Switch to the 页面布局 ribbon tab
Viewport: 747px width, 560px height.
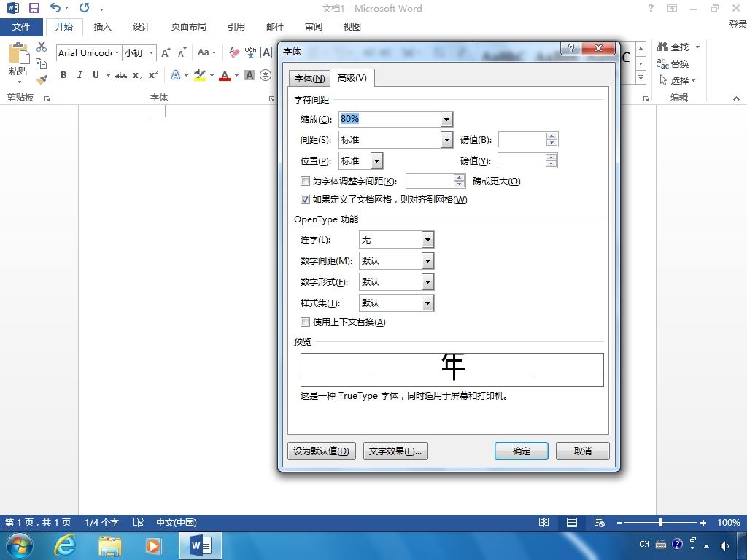[189, 27]
